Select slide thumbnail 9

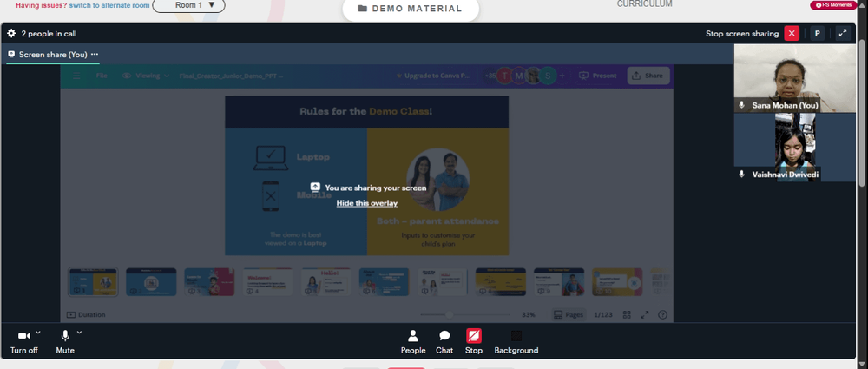pyautogui.click(x=559, y=282)
